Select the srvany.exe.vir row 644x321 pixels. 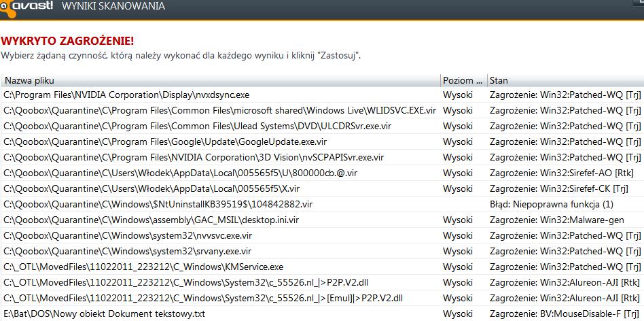(x=323, y=251)
